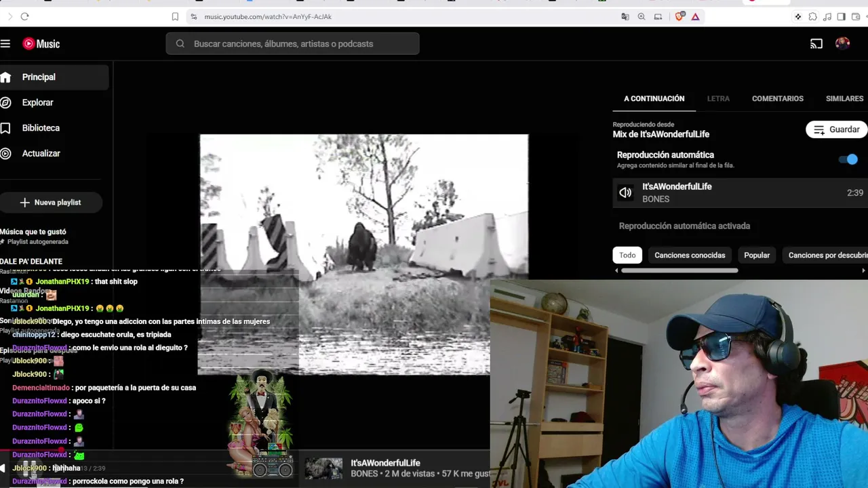Bookmark this page in the browser
The height and width of the screenshot is (488, 868).
(x=175, y=16)
